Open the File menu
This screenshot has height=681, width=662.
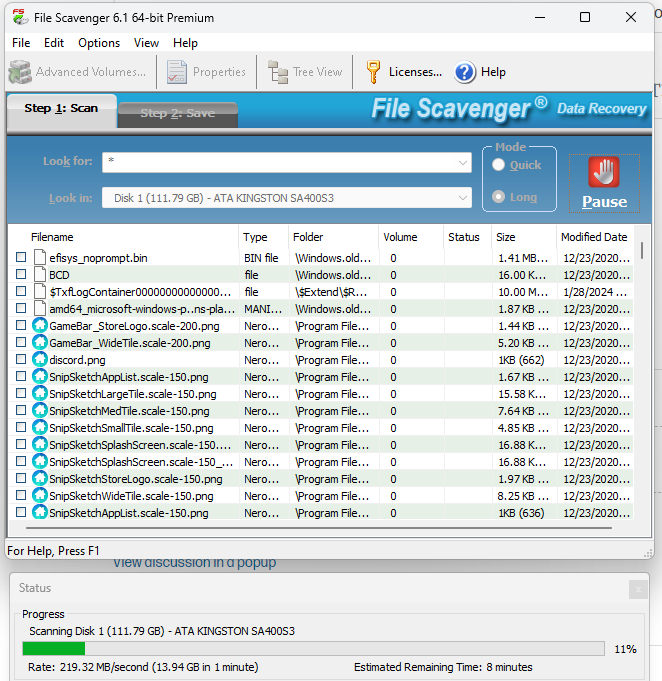(x=21, y=43)
